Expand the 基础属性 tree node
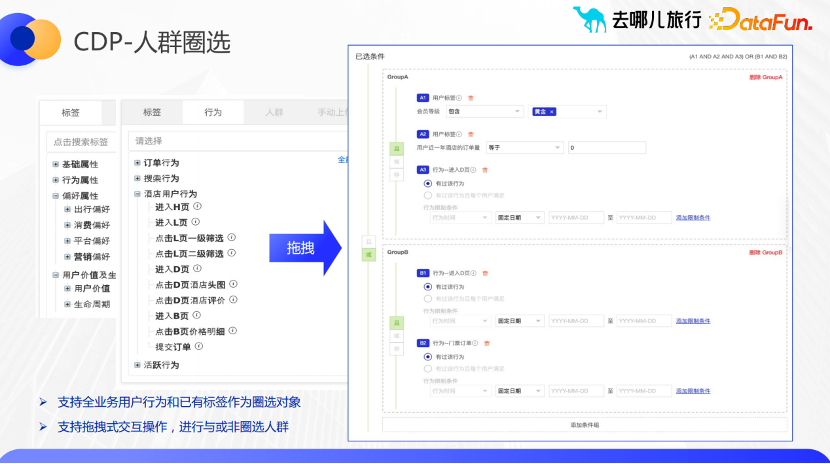The image size is (830, 464). click(56, 165)
